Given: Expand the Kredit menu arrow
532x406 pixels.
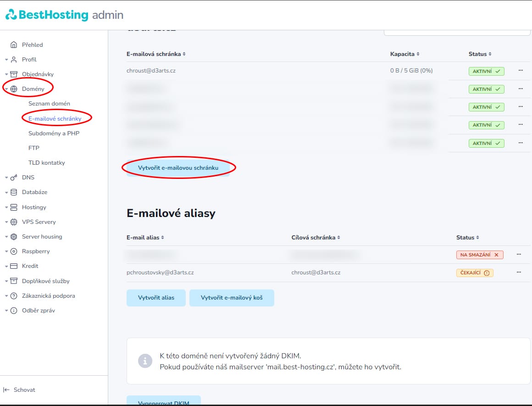Looking at the screenshot, I should point(6,267).
